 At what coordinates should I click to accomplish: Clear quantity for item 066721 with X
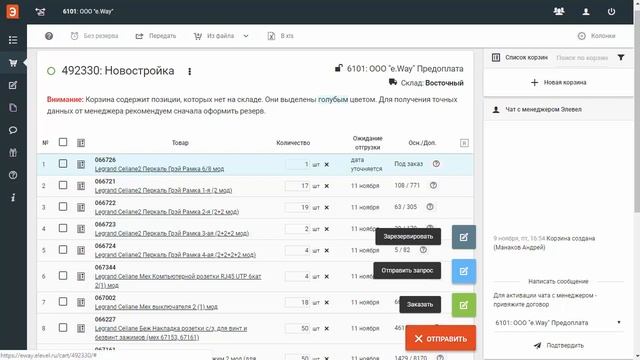point(327,186)
